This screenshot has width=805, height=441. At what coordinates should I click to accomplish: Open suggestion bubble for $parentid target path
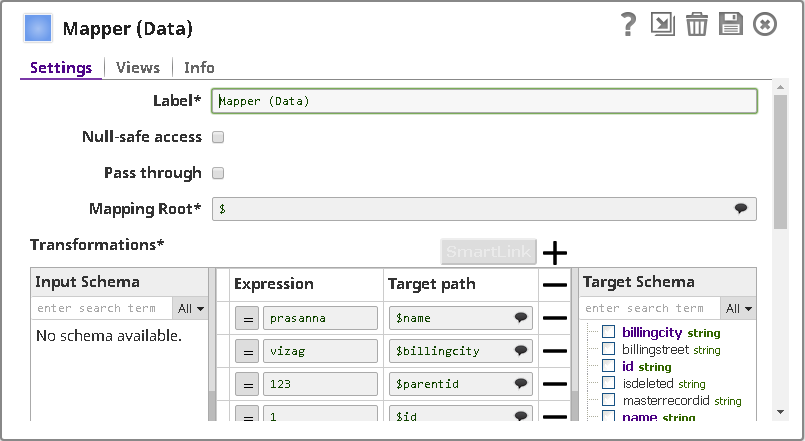(x=521, y=384)
